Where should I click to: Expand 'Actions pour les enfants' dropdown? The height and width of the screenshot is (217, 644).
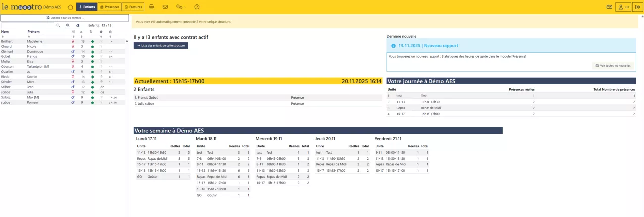(x=65, y=18)
